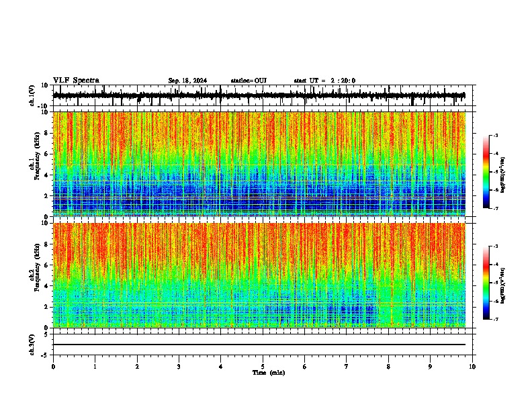Click the "Time (min)" x-axis label

(x=269, y=373)
